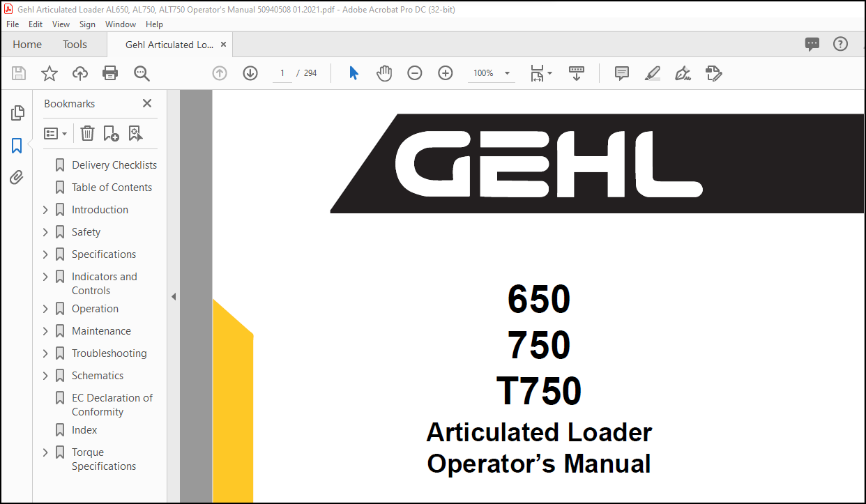Expand the Torque Specifications bookmark
Screen dimensions: 866x504
point(45,452)
